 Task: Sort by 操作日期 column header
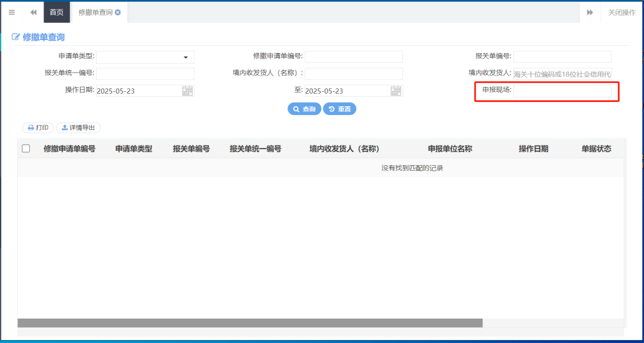[533, 149]
